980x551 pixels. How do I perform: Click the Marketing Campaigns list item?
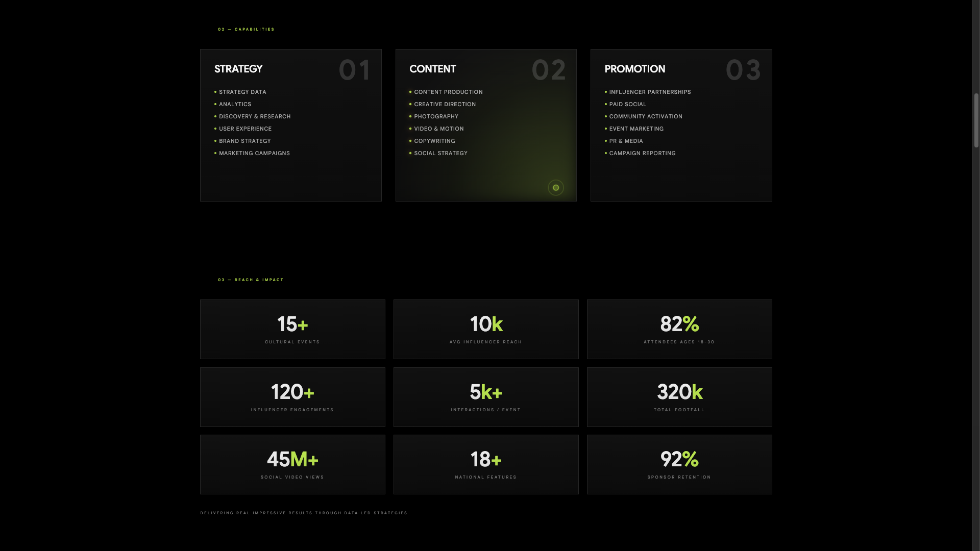pos(254,153)
